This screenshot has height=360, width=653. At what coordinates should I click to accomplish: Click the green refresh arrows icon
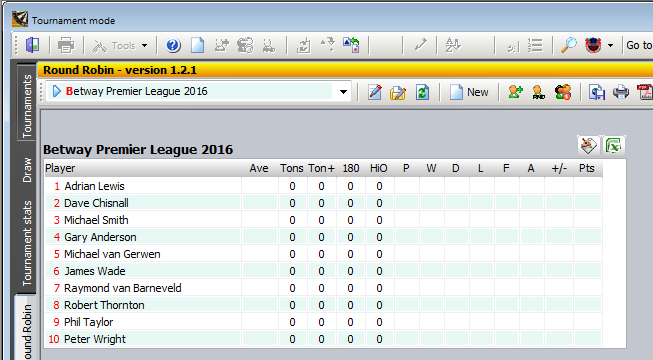422,92
